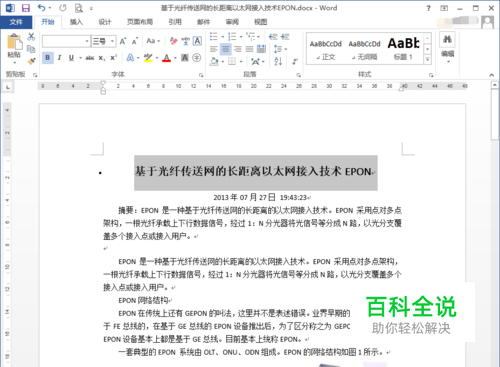Open the font name dropdown arrow

[x=87, y=41]
